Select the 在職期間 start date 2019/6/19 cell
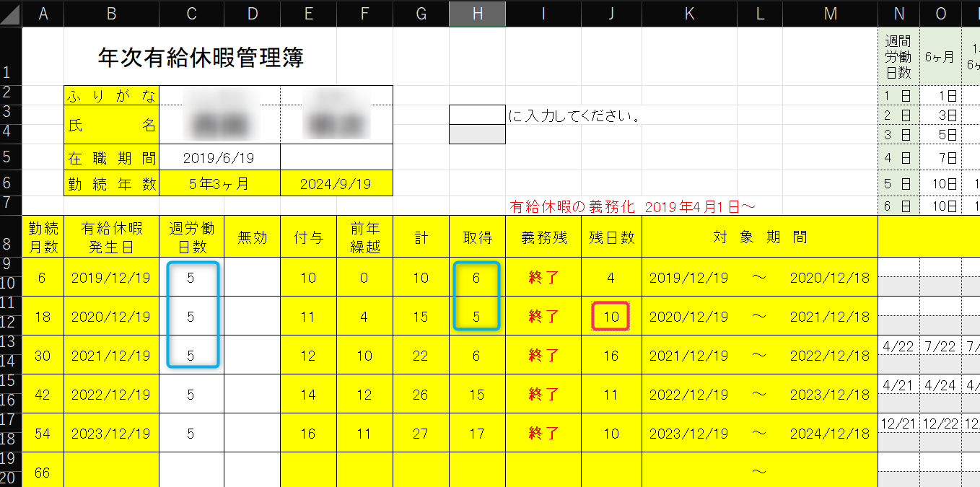Screen dimensions: 980x487 click(x=219, y=157)
